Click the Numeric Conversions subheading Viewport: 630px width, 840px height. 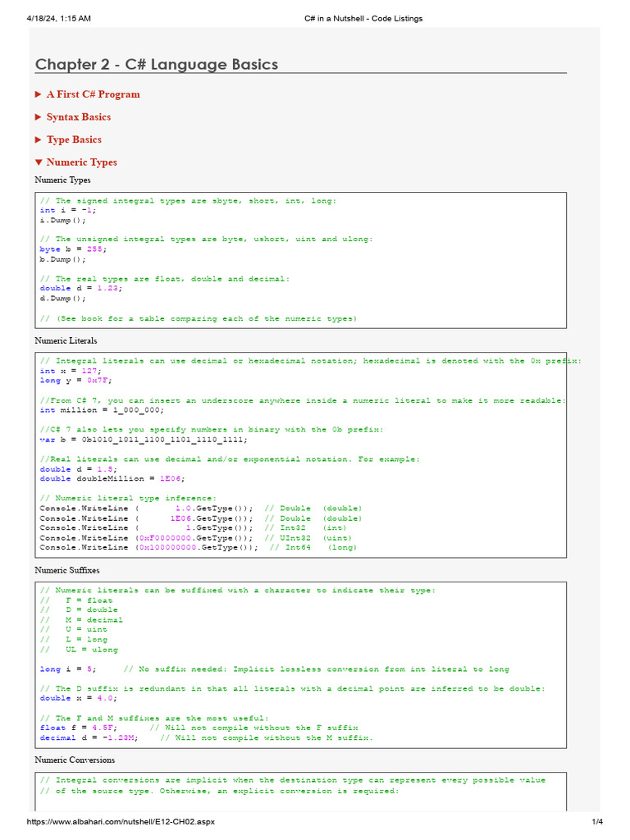coord(75,760)
